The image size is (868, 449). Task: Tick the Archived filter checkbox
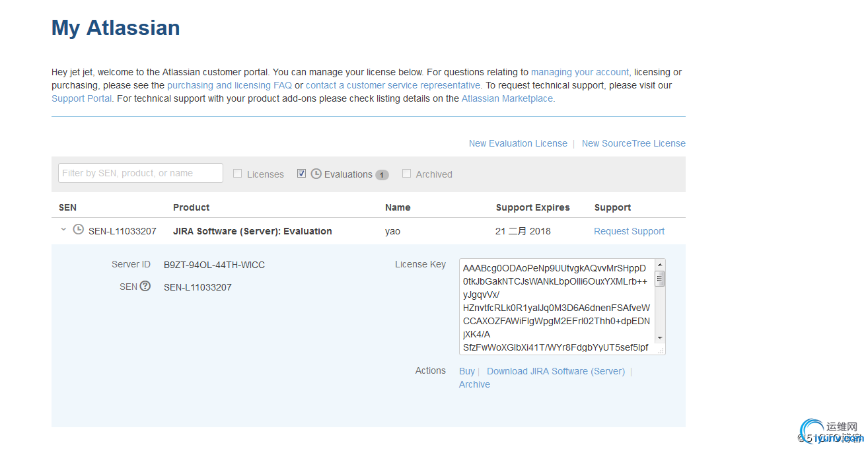[x=407, y=174]
